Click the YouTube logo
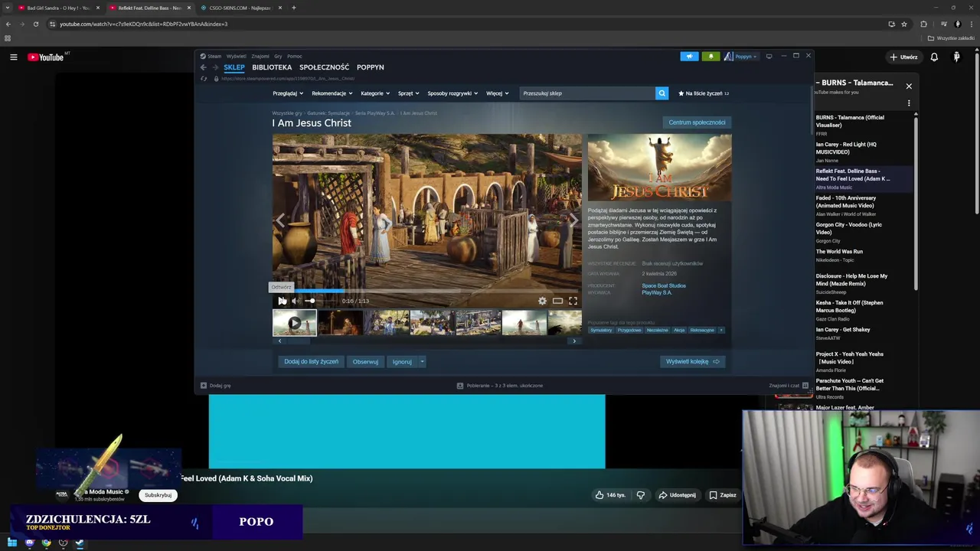 (46, 57)
